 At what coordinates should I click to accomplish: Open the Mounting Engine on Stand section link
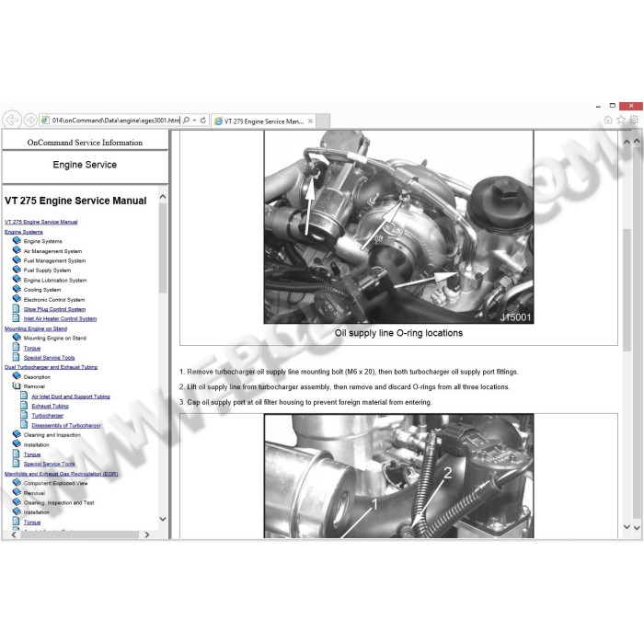[36, 328]
